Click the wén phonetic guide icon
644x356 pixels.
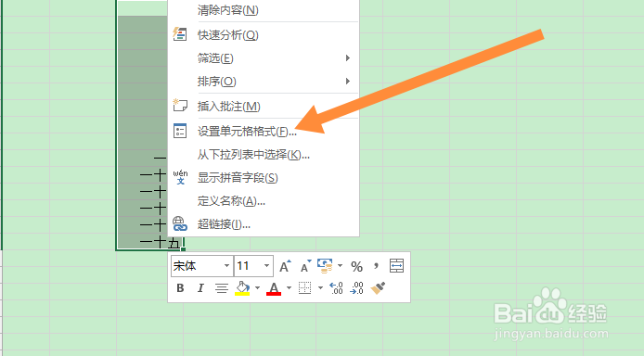coord(180,177)
